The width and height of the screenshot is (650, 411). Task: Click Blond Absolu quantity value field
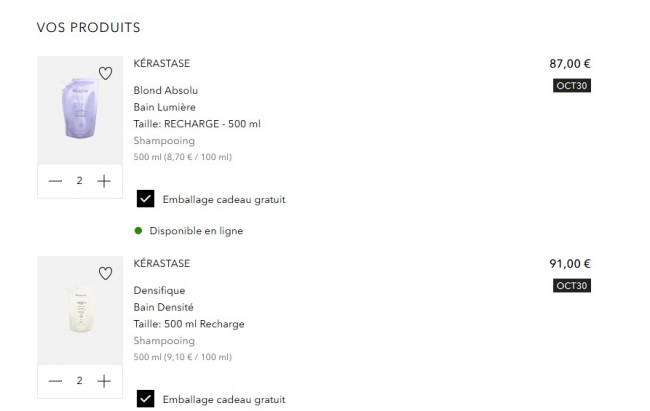point(79,181)
